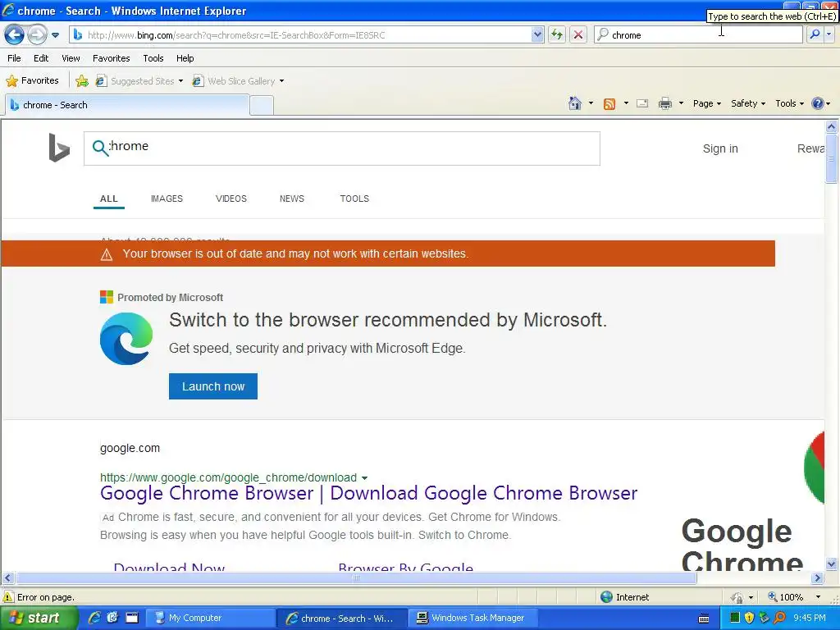
Task: Expand the Print dropdown arrow
Action: (681, 103)
